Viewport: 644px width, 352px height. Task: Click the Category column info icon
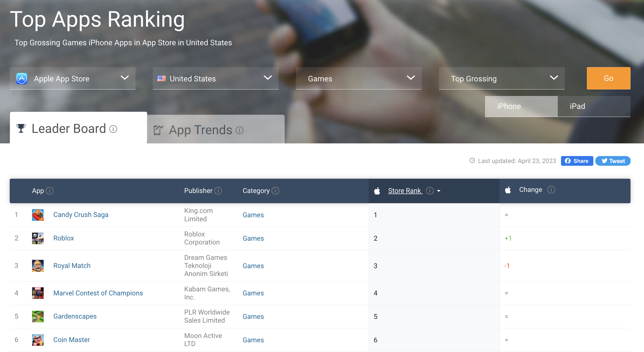tap(275, 191)
